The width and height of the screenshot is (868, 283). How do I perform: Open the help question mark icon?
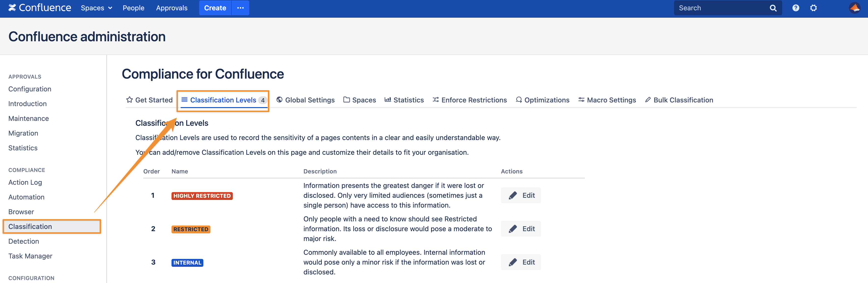[x=796, y=8]
